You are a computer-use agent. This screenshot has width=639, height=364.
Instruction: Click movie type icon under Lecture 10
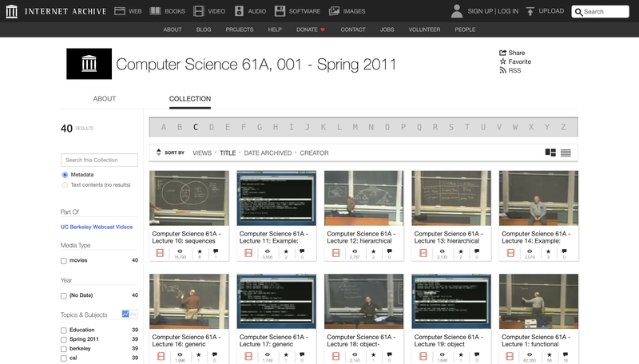[x=160, y=253]
